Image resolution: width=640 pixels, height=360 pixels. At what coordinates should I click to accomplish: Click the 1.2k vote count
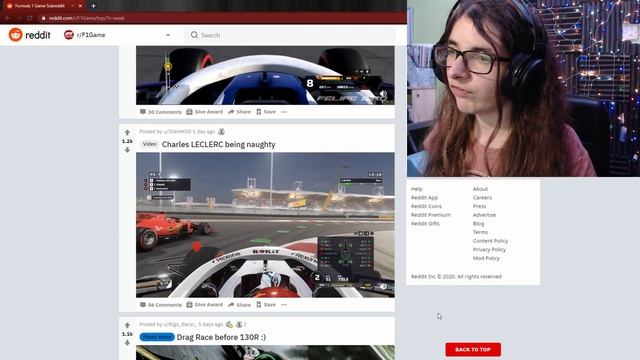pos(127,141)
